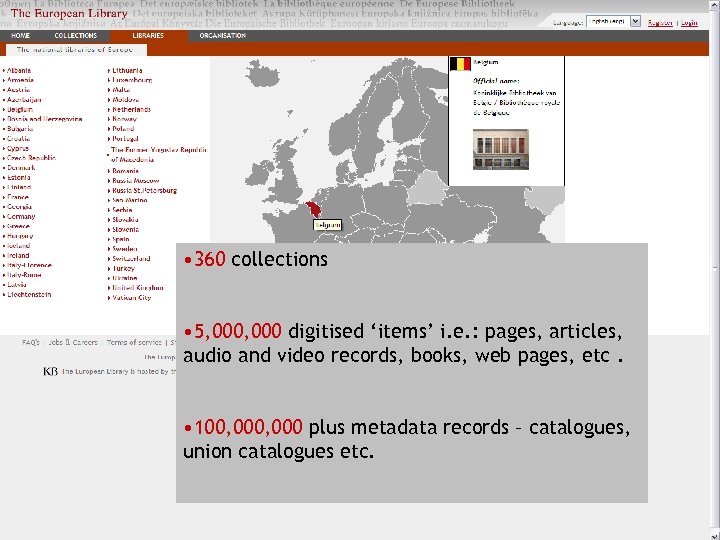Open the Slovakia library link
Image resolution: width=720 pixels, height=540 pixels.
125,220
